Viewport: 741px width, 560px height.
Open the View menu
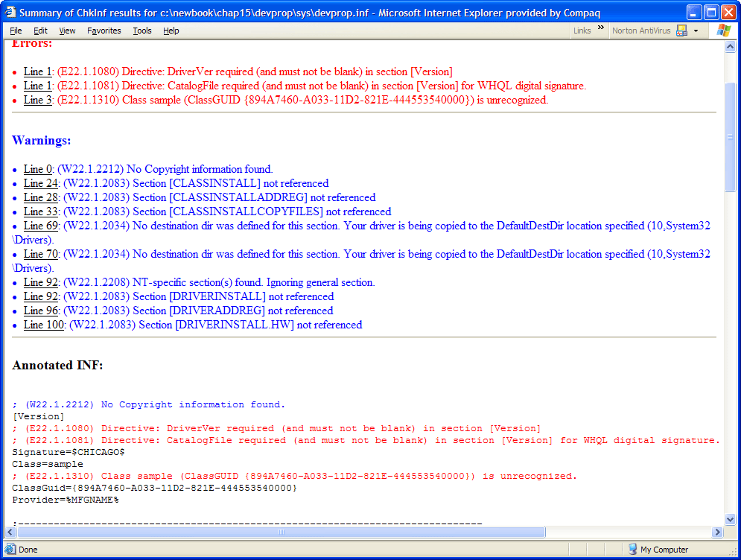[67, 31]
